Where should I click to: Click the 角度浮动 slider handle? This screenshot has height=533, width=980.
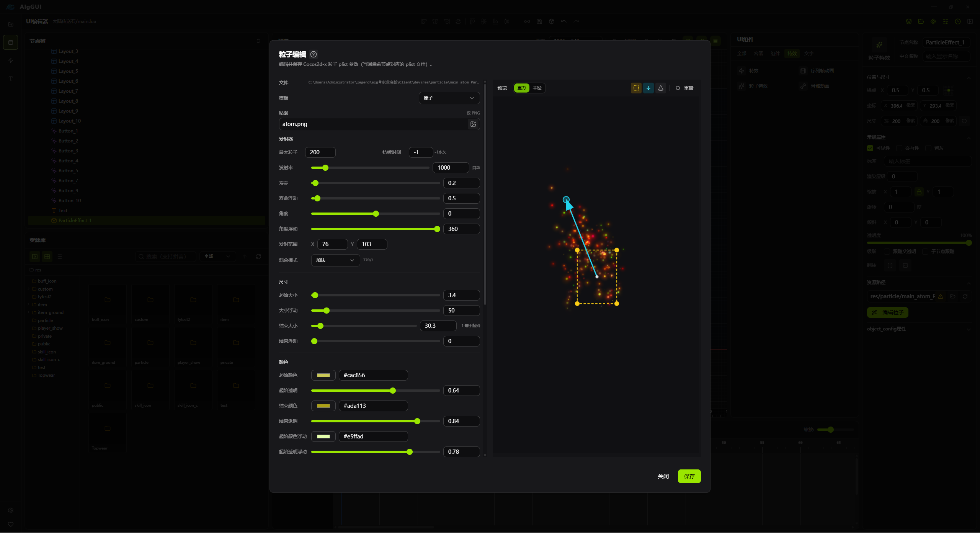click(437, 229)
